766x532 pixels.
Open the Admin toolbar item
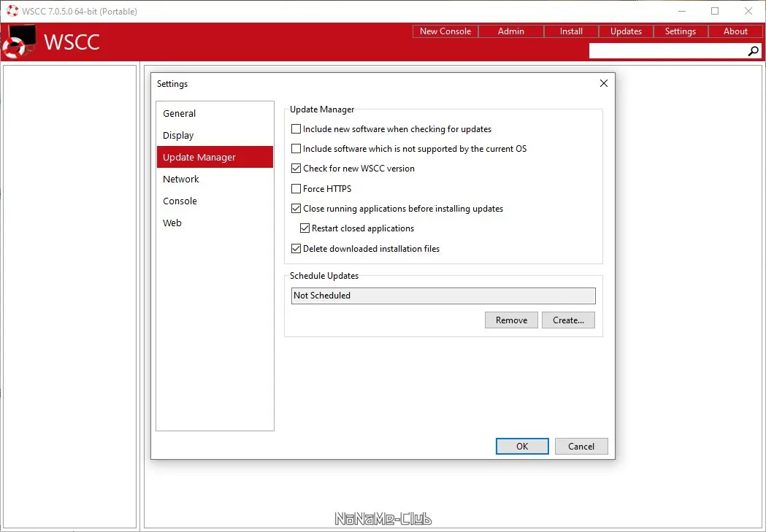click(511, 31)
